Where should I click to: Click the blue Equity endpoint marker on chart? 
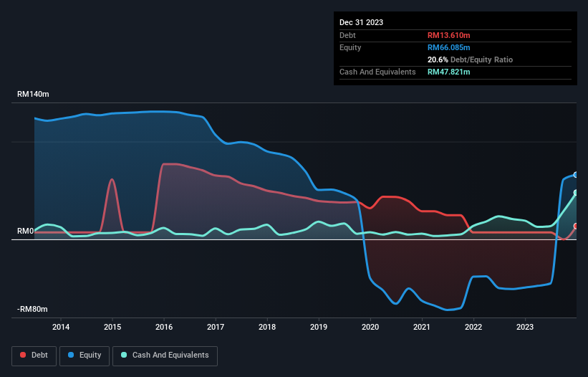pos(576,175)
